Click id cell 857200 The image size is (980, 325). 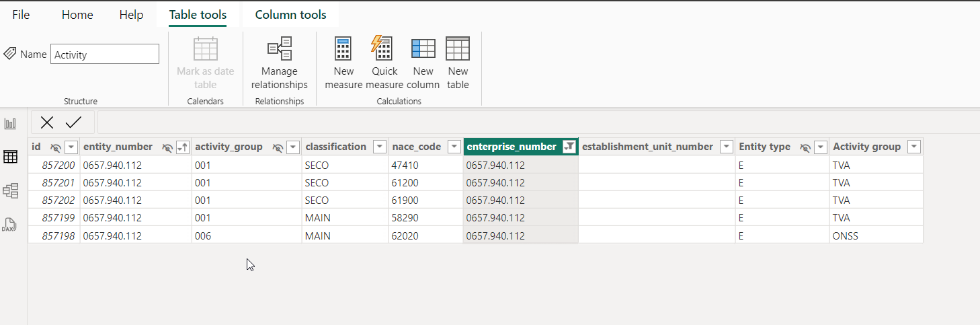[54, 165]
